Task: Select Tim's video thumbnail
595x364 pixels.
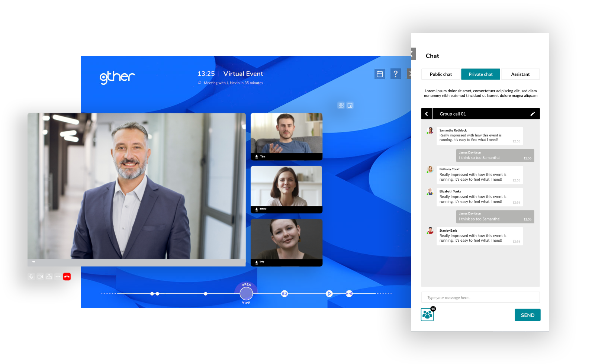Action: pos(286,136)
